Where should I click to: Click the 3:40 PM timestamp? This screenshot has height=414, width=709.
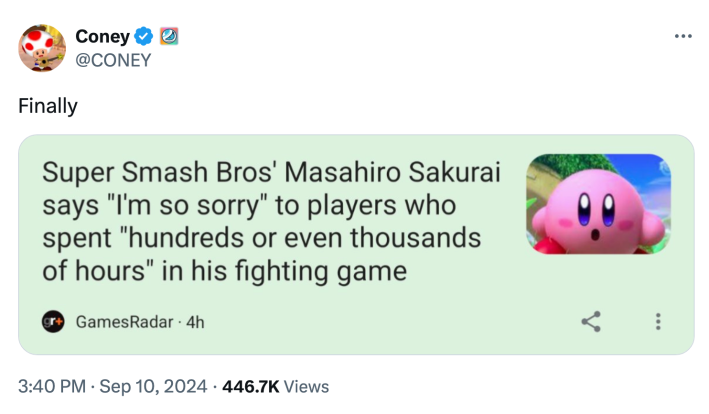point(50,386)
